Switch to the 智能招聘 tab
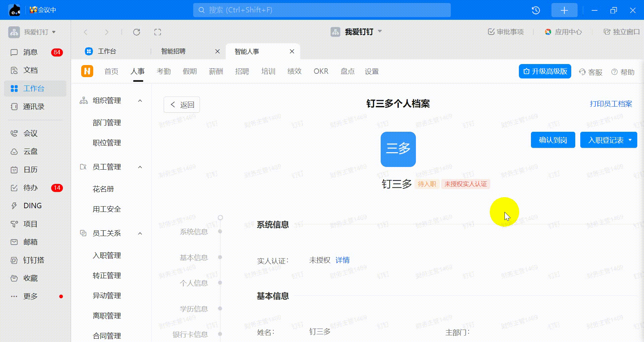 173,51
